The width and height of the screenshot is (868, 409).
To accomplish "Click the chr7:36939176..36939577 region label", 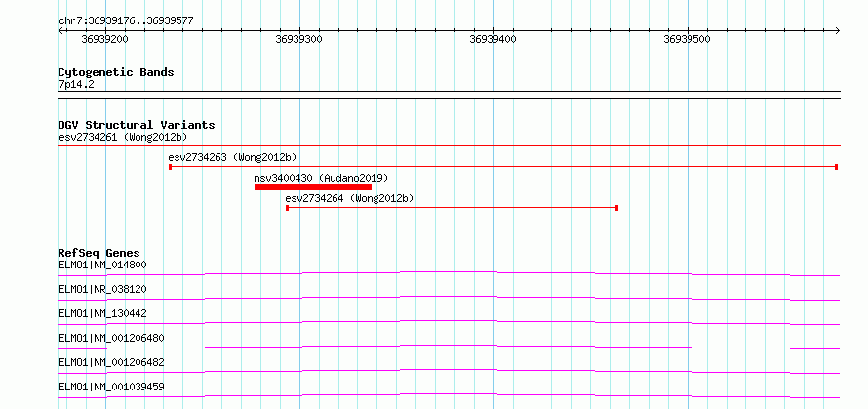I will pyautogui.click(x=126, y=21).
